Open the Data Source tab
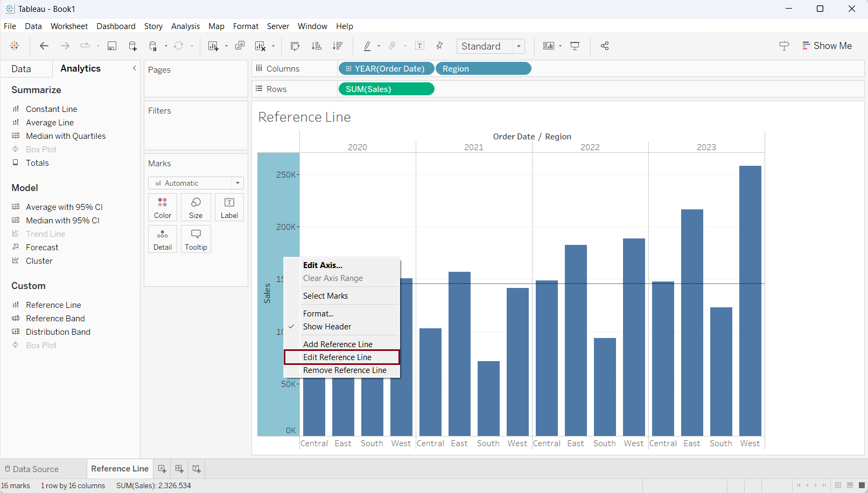868x493 pixels. (32, 469)
